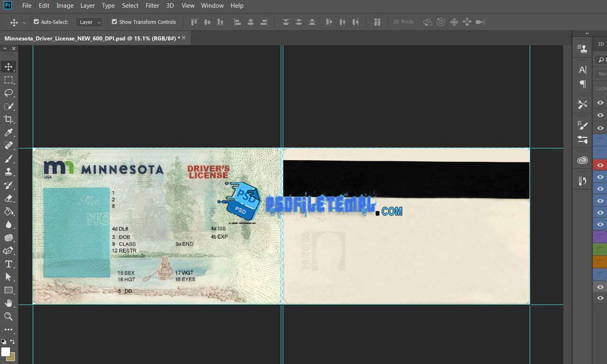This screenshot has width=607, height=364.
Task: Open the Layer menu
Action: coord(88,6)
